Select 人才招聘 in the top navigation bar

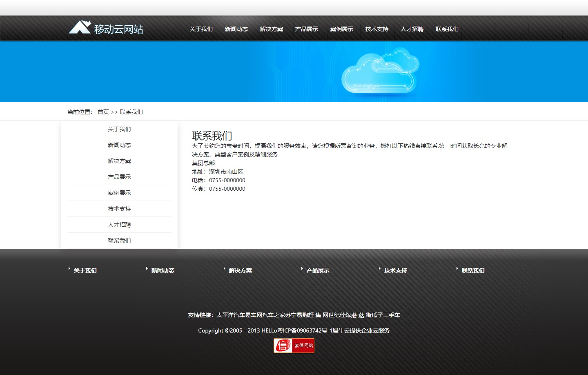click(412, 29)
